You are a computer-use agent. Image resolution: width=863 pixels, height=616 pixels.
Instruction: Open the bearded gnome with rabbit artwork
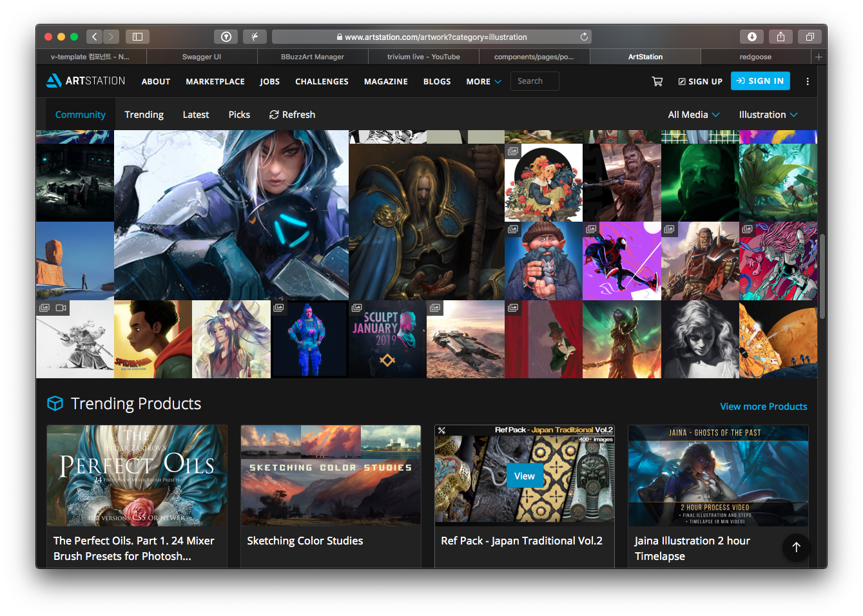click(543, 261)
